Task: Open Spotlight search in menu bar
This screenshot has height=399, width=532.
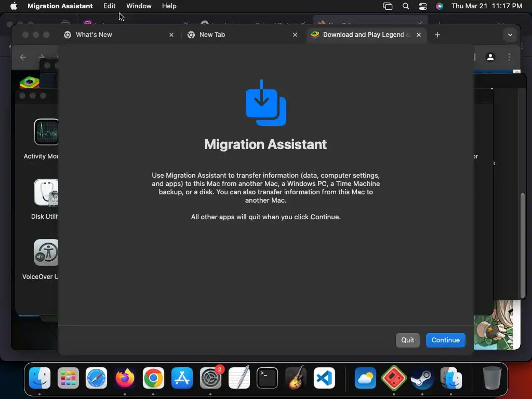Action: click(x=405, y=6)
